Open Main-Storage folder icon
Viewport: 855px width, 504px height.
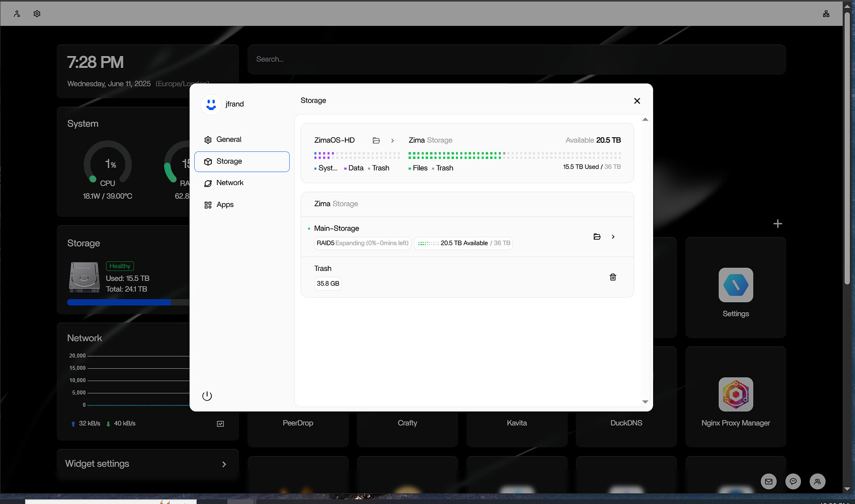coord(597,237)
